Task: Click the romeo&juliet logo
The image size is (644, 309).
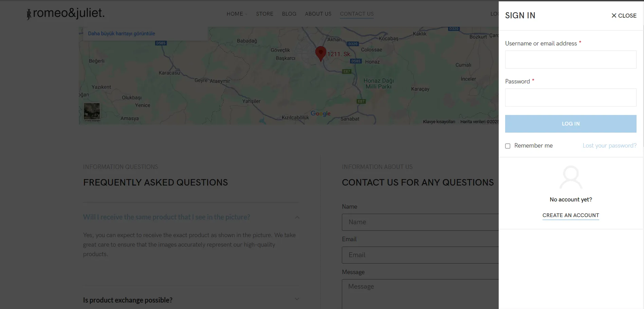Action: point(66,14)
